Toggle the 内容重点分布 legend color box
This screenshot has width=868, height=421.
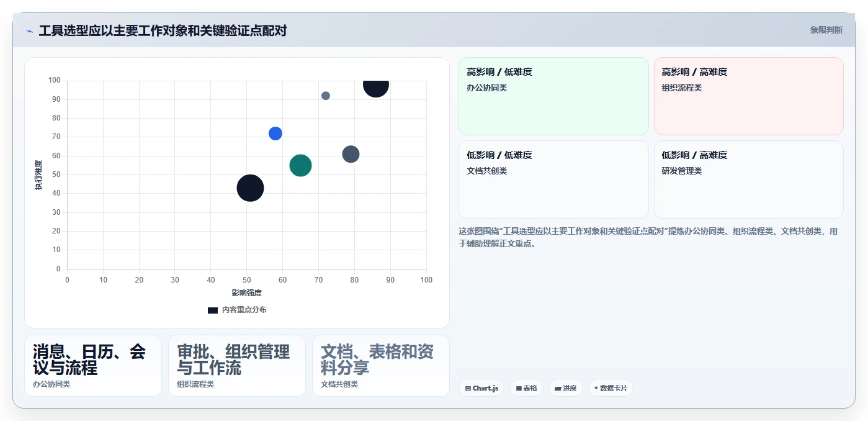212,310
